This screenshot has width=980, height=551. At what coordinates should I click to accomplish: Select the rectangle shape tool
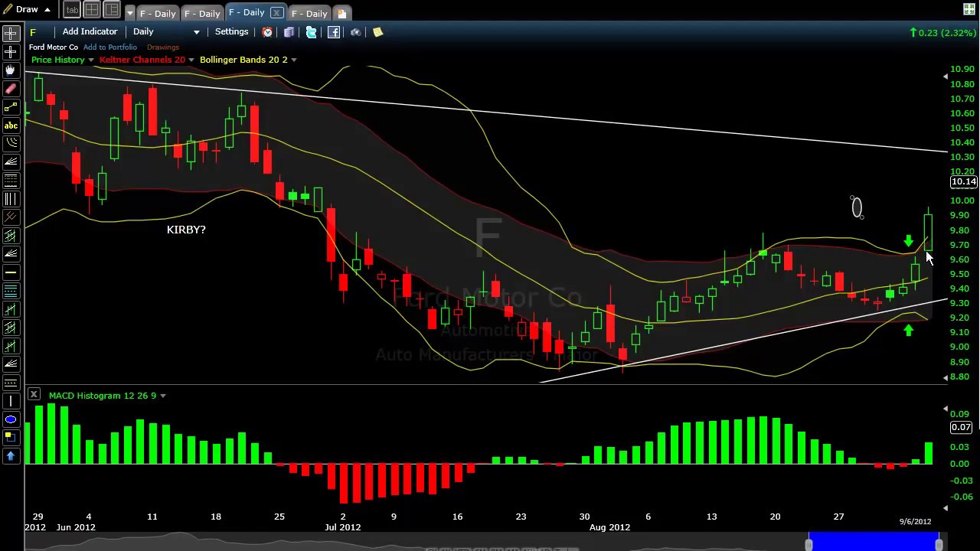point(11,437)
